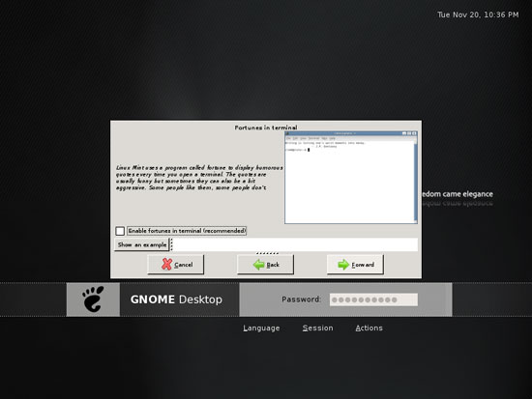The height and width of the screenshot is (399, 532).
Task: Click the terminal preview thumbnail
Action: click(x=351, y=178)
